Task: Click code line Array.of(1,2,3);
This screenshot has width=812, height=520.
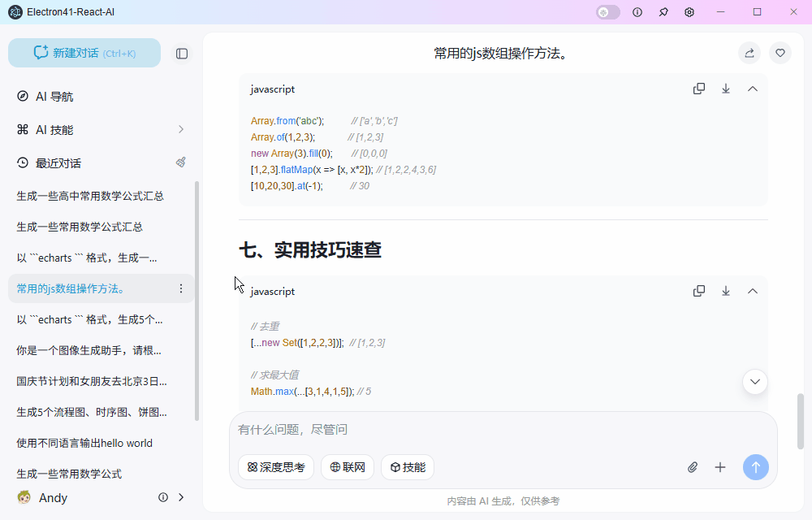Action: pyautogui.click(x=283, y=137)
